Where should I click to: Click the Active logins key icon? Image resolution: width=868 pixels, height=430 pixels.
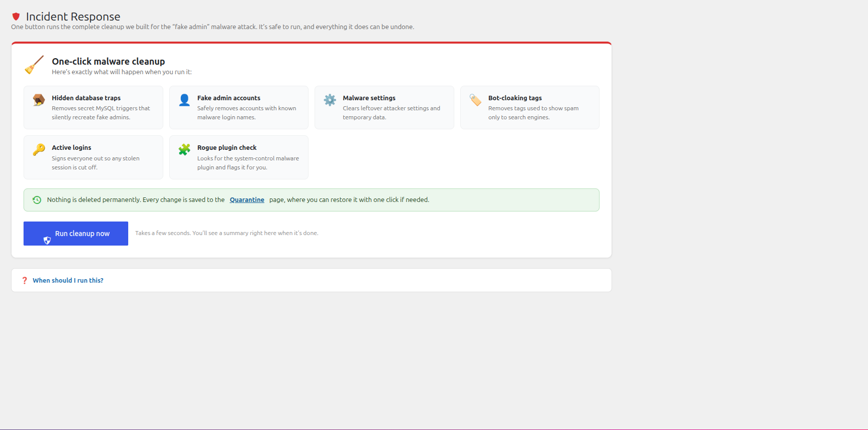coord(39,149)
